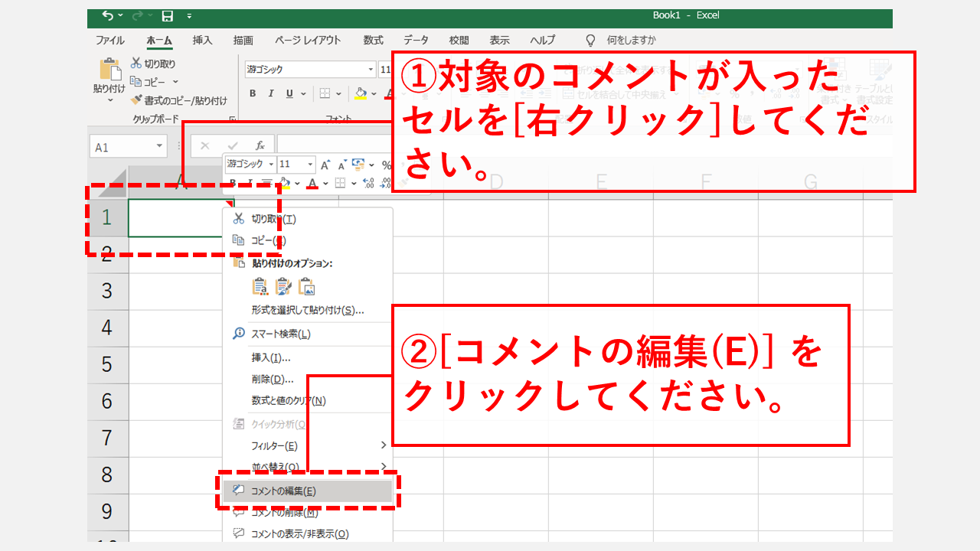
Task: Switch to the 挿入 ribbon tab
Action: pyautogui.click(x=202, y=41)
